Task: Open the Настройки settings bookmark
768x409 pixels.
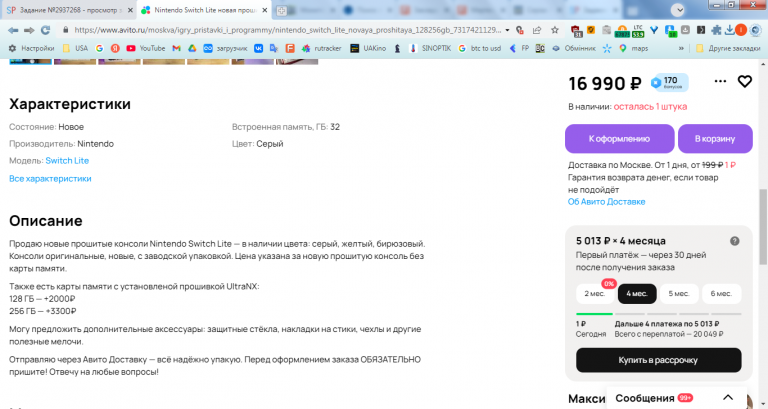Action: [31, 48]
